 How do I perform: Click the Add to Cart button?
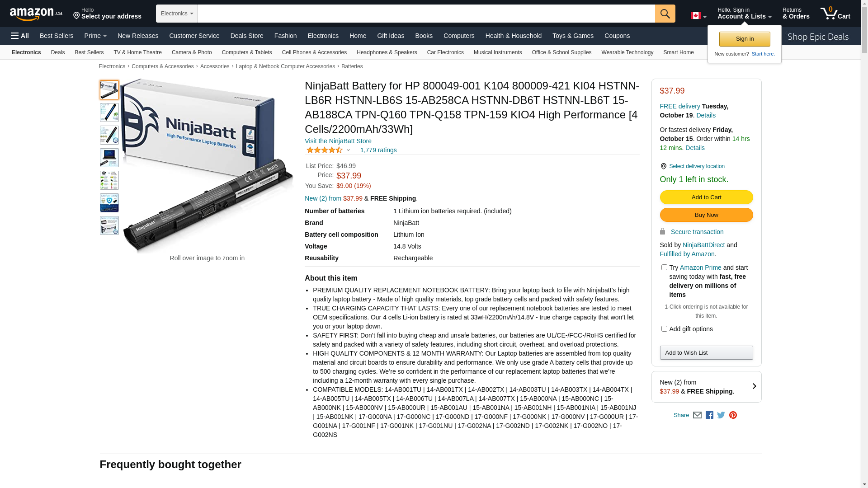[706, 197]
